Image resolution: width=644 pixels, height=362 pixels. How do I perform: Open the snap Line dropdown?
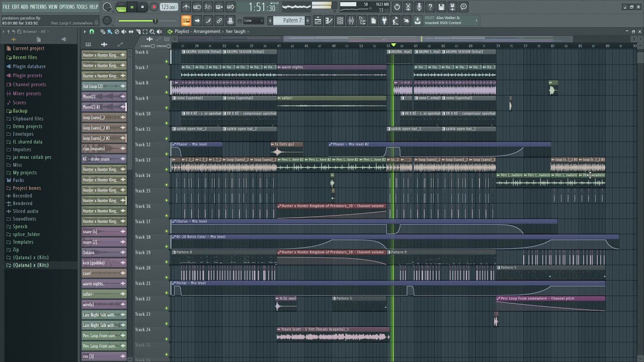click(253, 21)
